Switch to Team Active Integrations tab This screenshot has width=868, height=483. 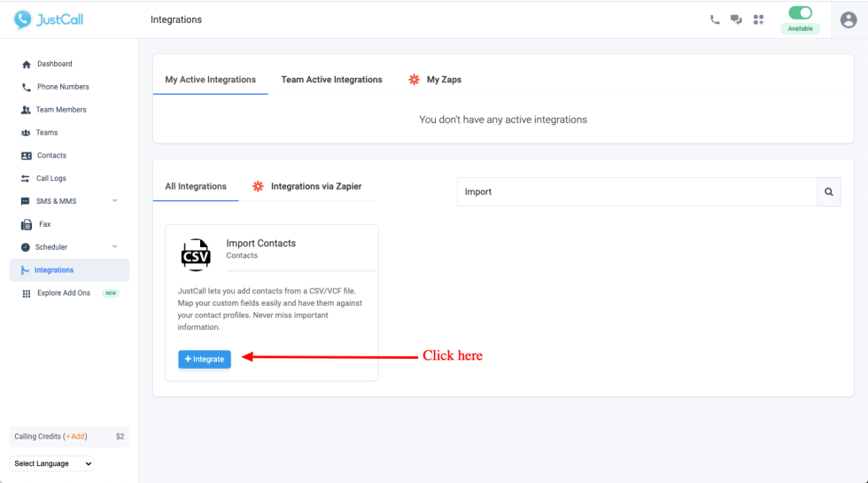(331, 80)
